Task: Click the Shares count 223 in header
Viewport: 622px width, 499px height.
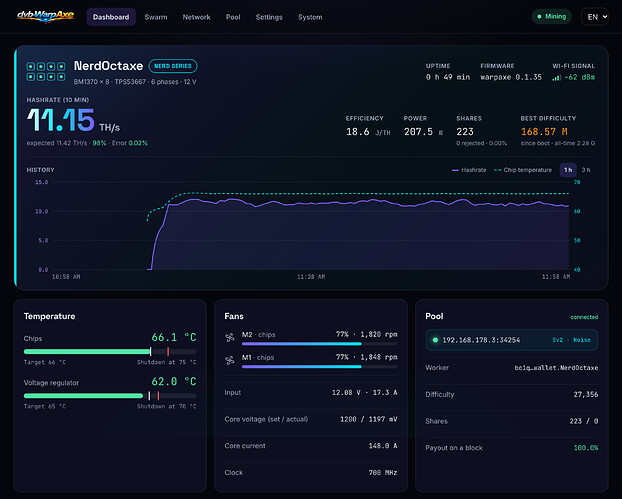Action: (x=465, y=132)
